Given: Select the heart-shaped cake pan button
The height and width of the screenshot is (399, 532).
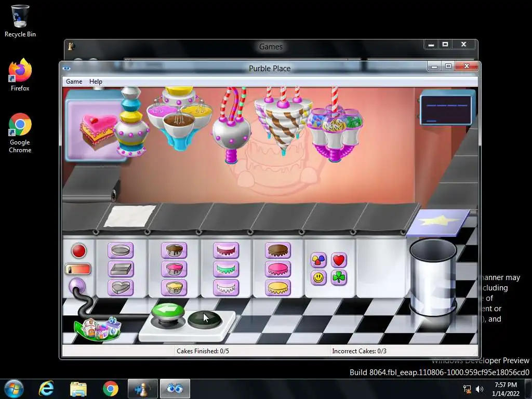Looking at the screenshot, I should (x=121, y=288).
